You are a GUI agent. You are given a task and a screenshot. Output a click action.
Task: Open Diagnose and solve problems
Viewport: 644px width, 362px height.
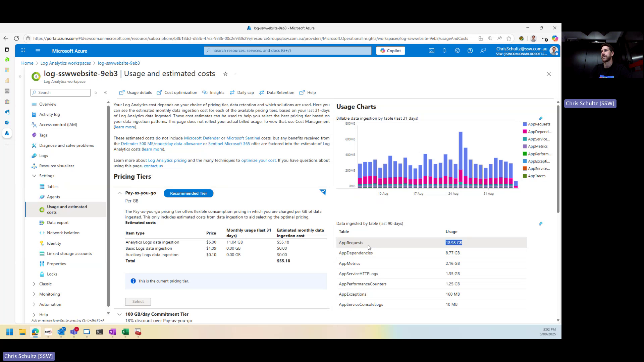[x=66, y=145]
